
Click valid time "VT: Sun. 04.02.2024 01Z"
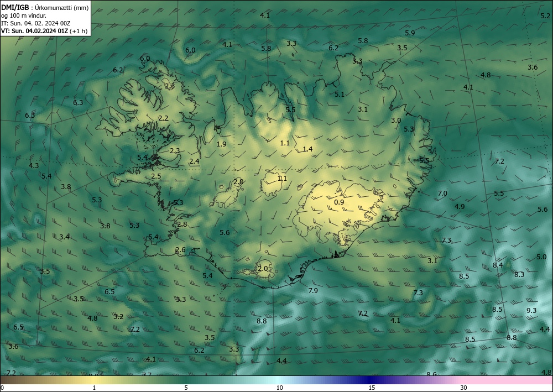34,30
